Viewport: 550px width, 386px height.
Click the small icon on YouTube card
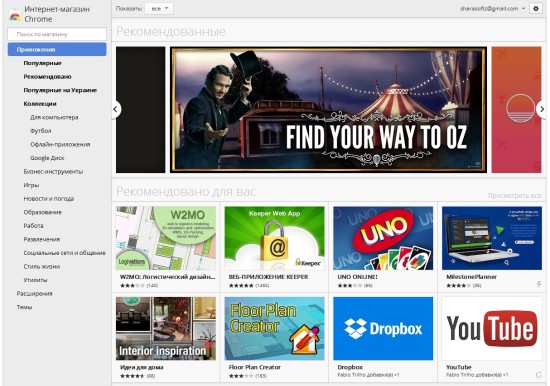pos(539,375)
